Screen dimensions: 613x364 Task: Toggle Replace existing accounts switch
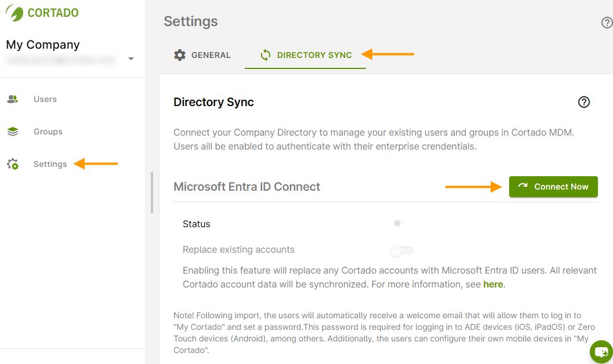point(401,250)
